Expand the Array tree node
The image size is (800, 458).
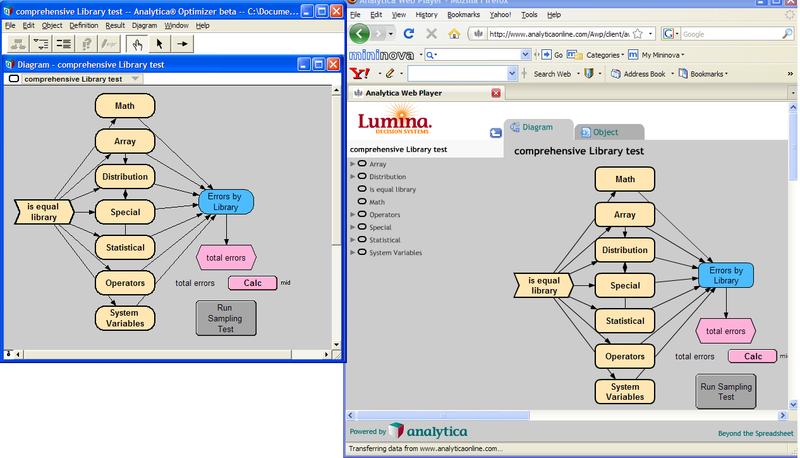tap(353, 164)
